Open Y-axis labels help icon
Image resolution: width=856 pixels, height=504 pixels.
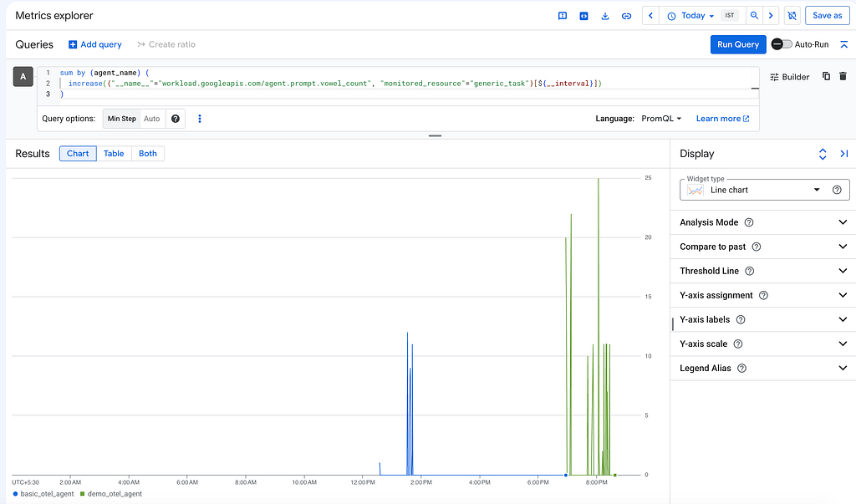[x=741, y=319]
